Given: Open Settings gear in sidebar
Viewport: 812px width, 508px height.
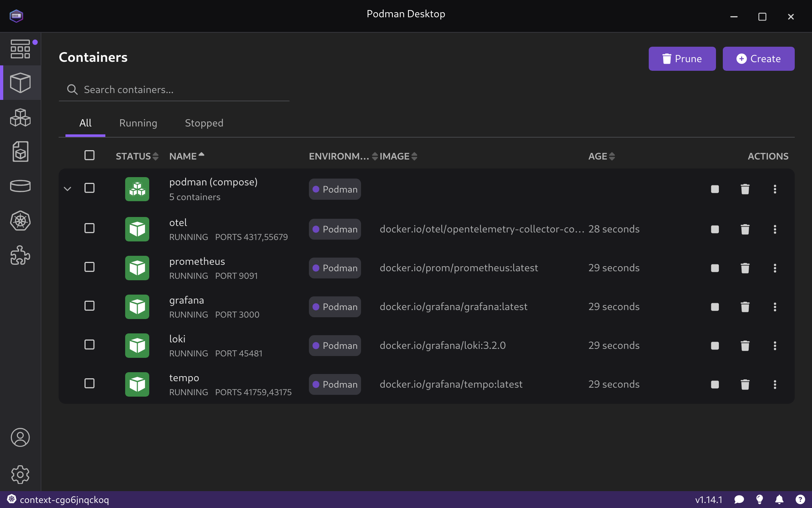Looking at the screenshot, I should coord(20,475).
